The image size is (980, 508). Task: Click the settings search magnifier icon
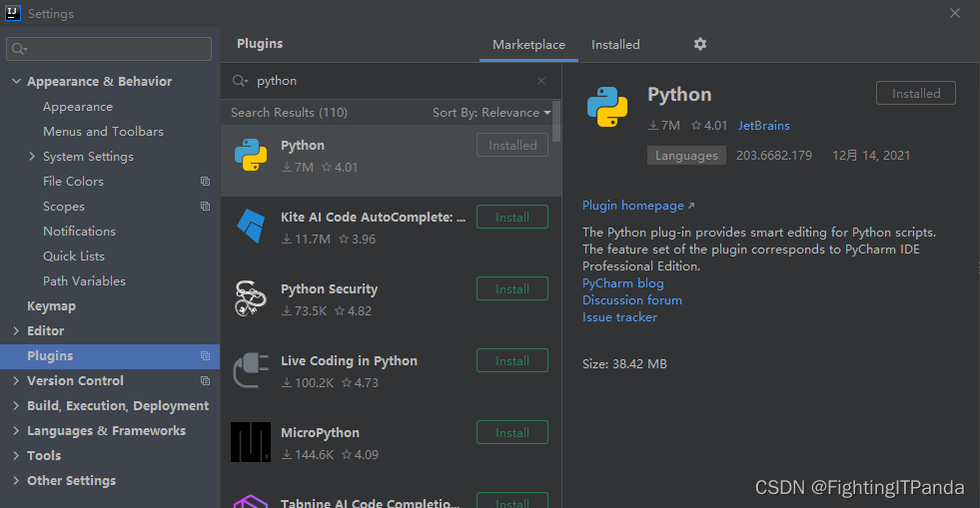pyautogui.click(x=19, y=49)
